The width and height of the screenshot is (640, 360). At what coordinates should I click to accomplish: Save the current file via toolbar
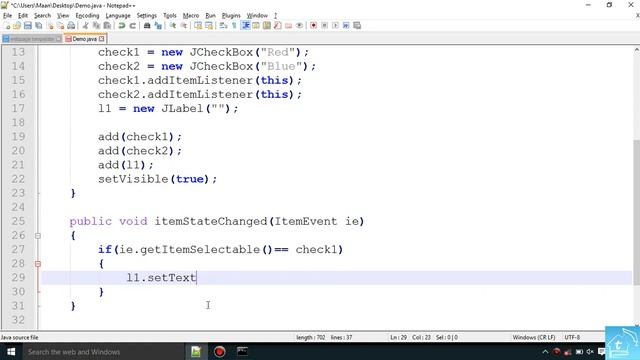tap(28, 26)
